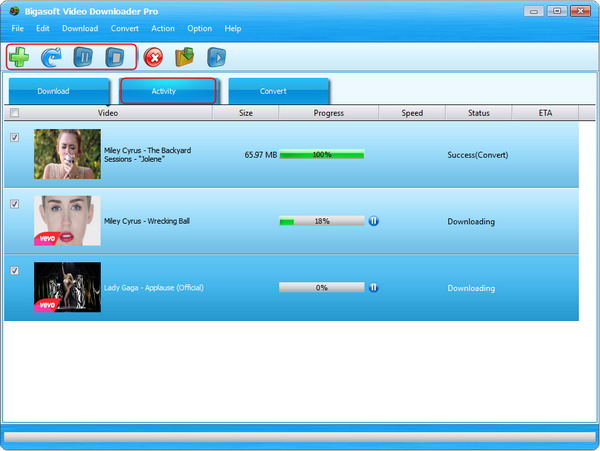Sort by the Status column header
This screenshot has width=600, height=451.
pos(479,113)
